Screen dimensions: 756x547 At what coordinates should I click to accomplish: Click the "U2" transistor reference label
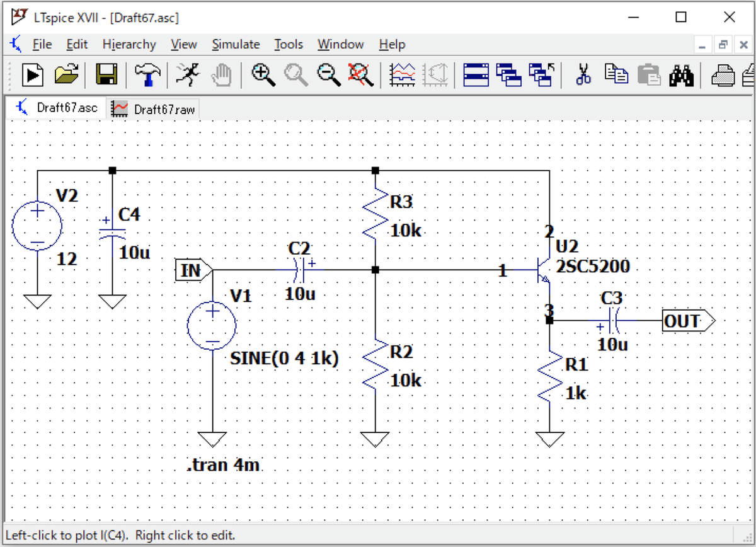coord(567,246)
